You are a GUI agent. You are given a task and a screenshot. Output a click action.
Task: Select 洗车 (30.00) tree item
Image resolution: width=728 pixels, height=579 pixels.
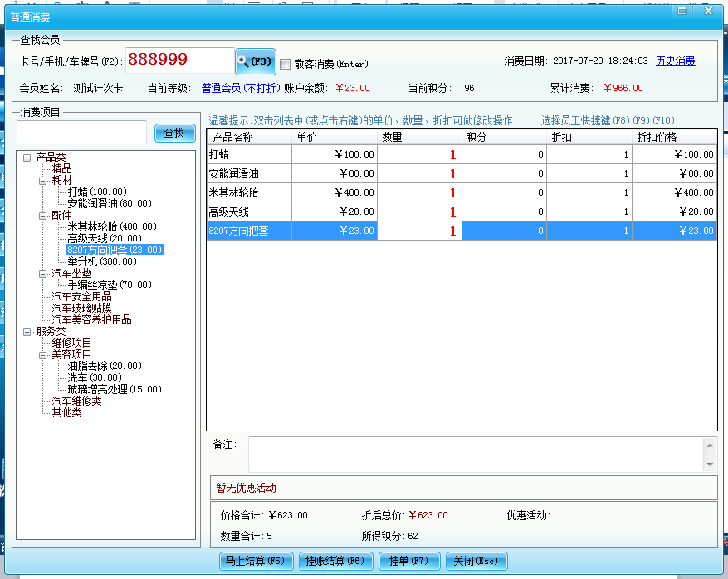click(x=95, y=377)
